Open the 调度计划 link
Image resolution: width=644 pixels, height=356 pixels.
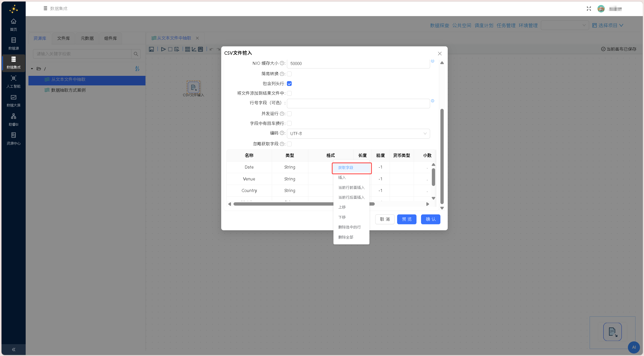coord(484,25)
